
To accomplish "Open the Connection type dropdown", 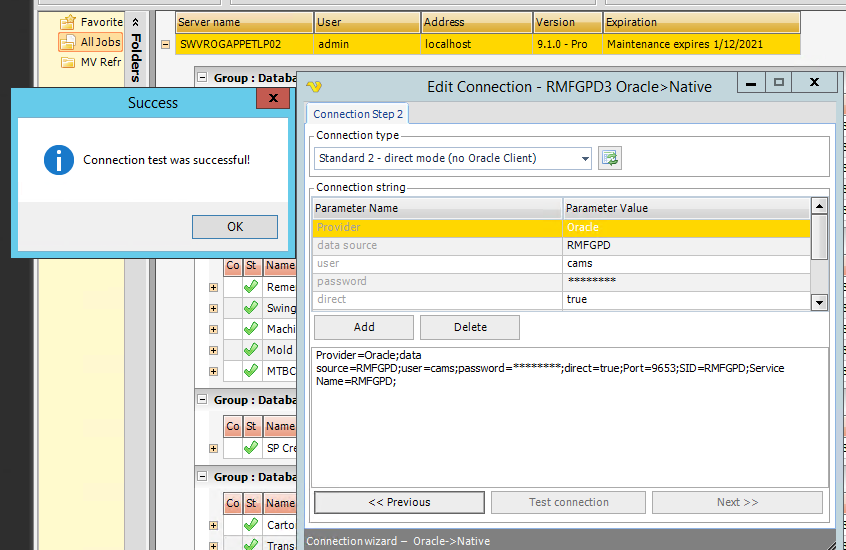I will click(x=584, y=158).
